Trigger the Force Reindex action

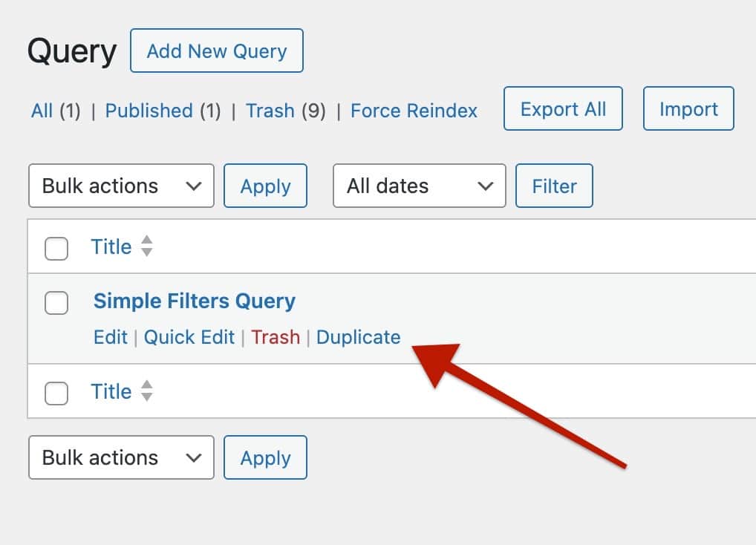[414, 111]
